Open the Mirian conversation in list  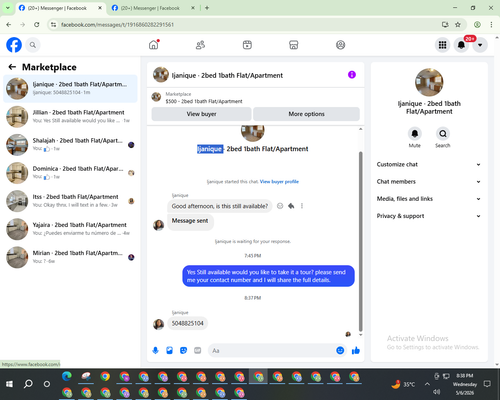[x=70, y=257]
